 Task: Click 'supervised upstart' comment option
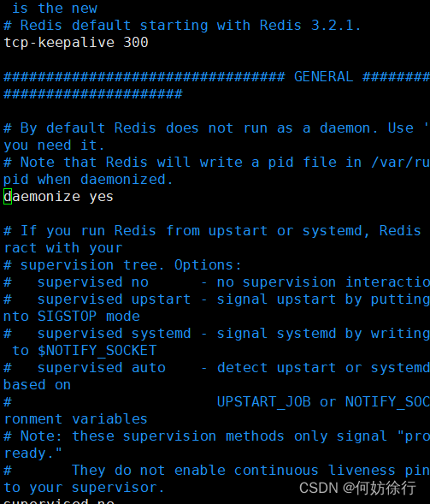click(x=114, y=299)
